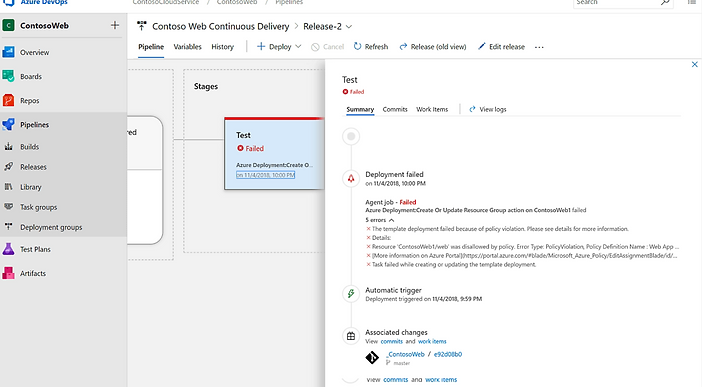Click the ContosoWeb project avatar

9,25
